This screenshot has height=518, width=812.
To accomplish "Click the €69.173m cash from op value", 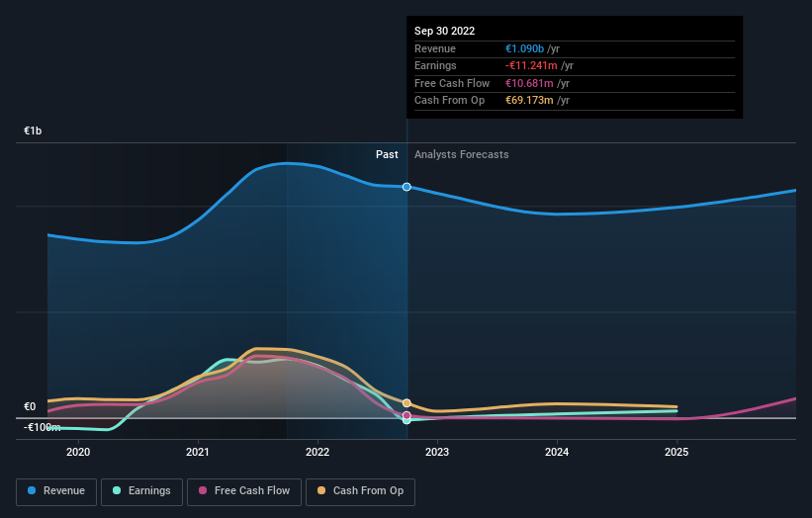I will [529, 101].
